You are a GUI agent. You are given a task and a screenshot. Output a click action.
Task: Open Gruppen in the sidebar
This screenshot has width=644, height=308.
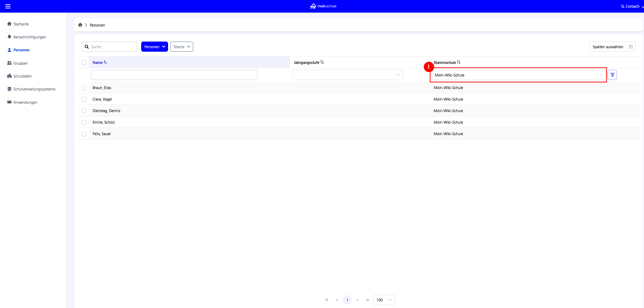tap(20, 63)
